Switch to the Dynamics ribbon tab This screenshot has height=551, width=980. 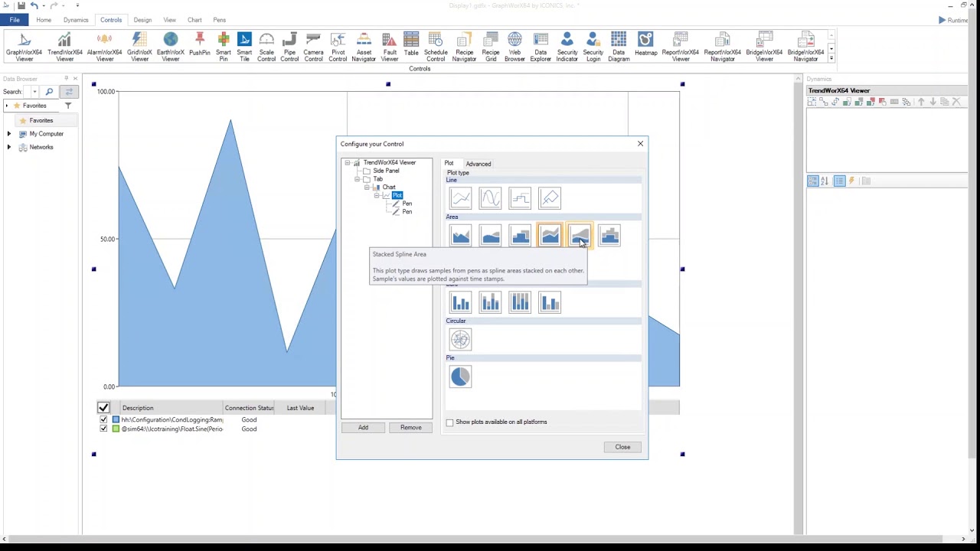tap(76, 20)
